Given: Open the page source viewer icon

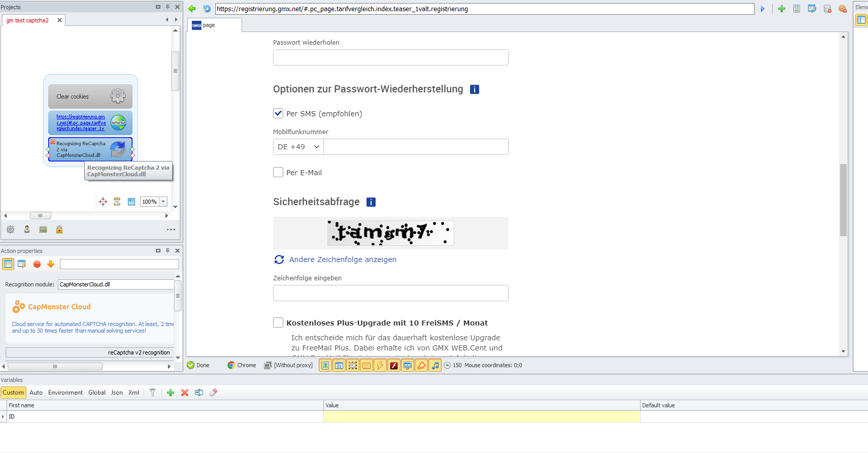Looking at the screenshot, I should tap(796, 9).
